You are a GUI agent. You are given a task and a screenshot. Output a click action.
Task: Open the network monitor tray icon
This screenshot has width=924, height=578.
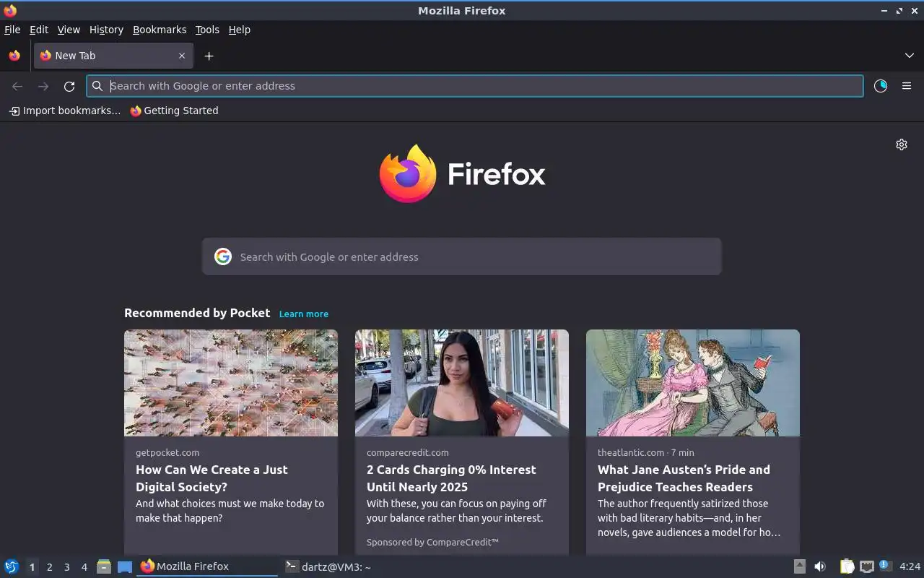[867, 566]
